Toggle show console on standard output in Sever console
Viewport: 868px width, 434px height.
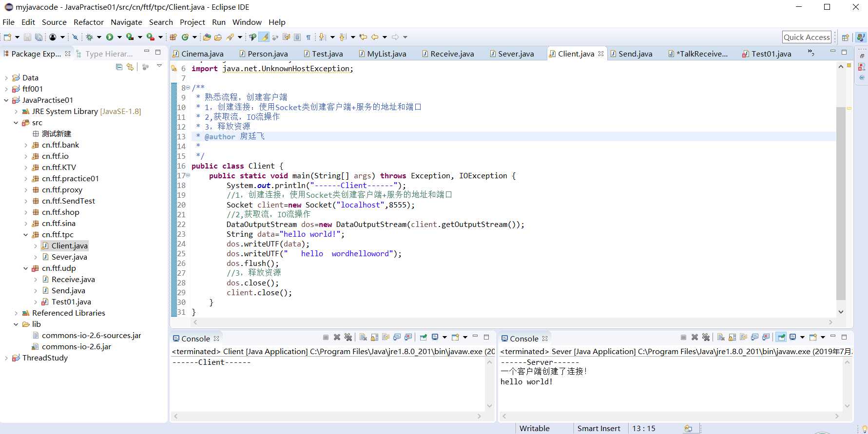pos(754,337)
